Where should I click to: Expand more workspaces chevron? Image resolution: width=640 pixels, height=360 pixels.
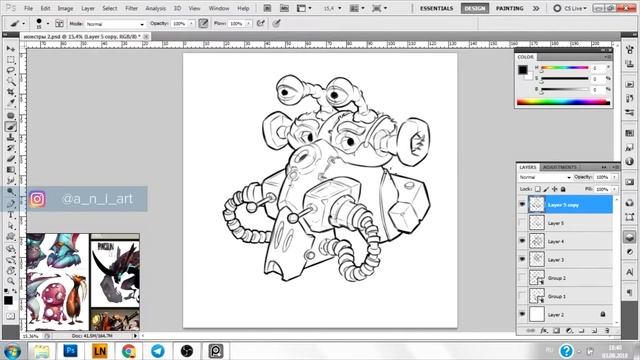coord(536,8)
